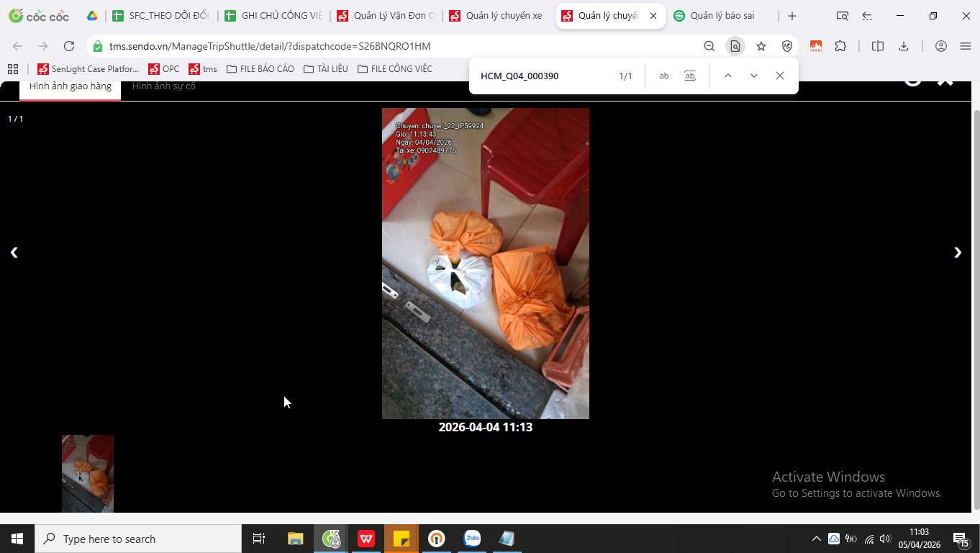This screenshot has height=553, width=980.
Task: Toggle the split view sidebar icon
Action: pos(878,46)
